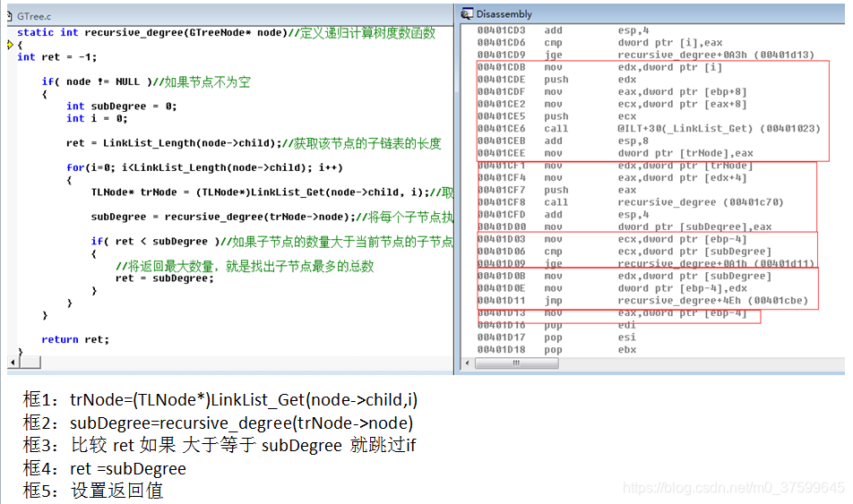Click disassembly row 00401D0E 'mov dword ptr [ebp-4],edx'
This screenshot has height=504, width=853.
point(612,288)
